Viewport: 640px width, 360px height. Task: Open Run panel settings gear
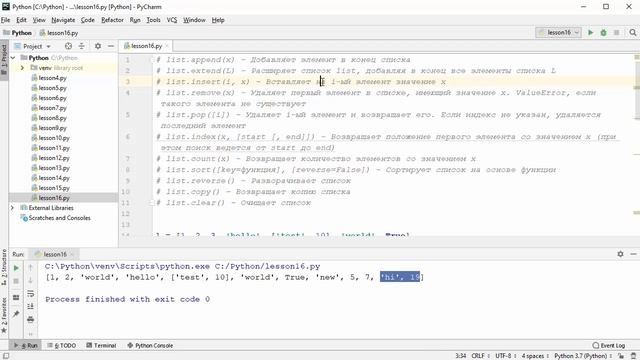(x=620, y=254)
